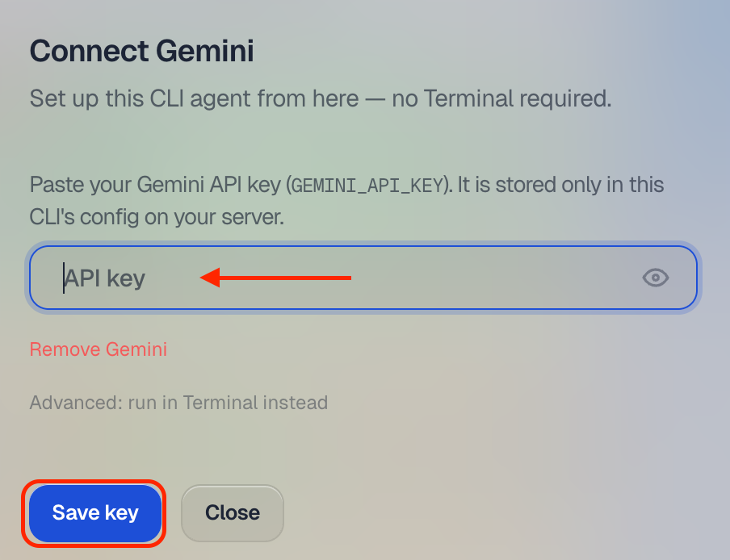Click the word 'Gemini' in the dialog title
The height and width of the screenshot is (560, 730).
205,50
